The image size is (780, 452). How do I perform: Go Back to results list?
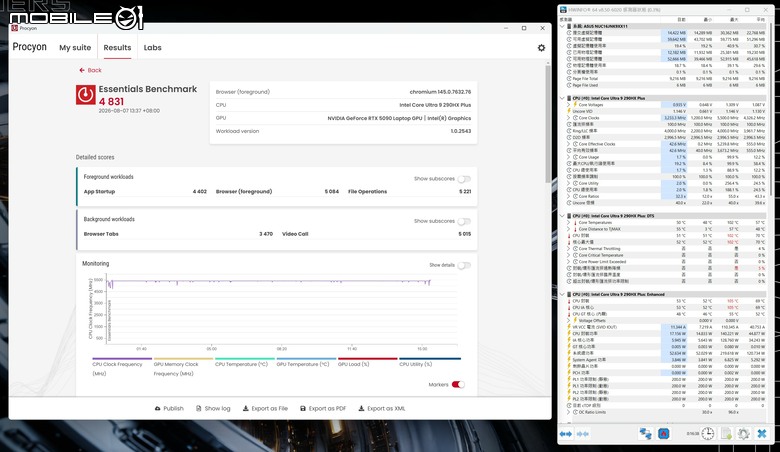(x=90, y=71)
